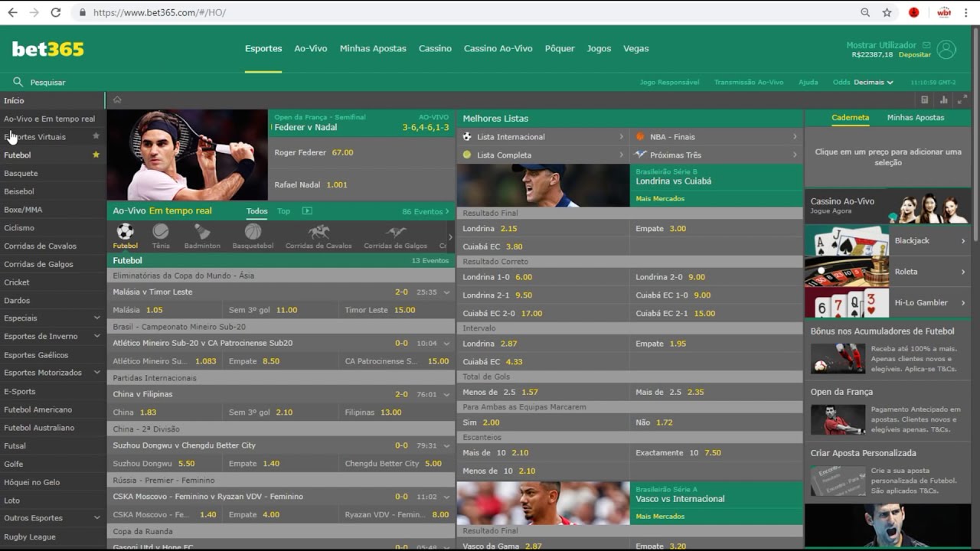Open NBA - Finais list

pyautogui.click(x=717, y=137)
